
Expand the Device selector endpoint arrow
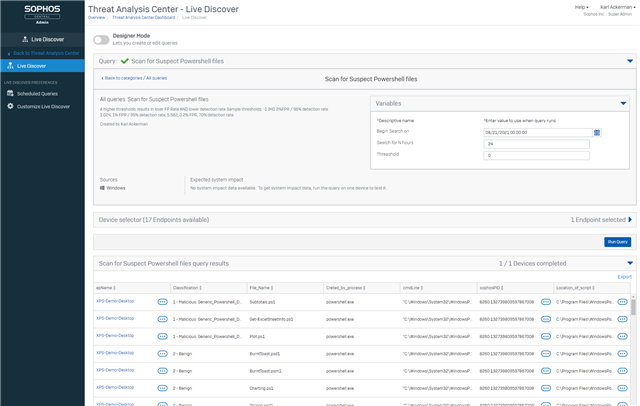(x=630, y=220)
